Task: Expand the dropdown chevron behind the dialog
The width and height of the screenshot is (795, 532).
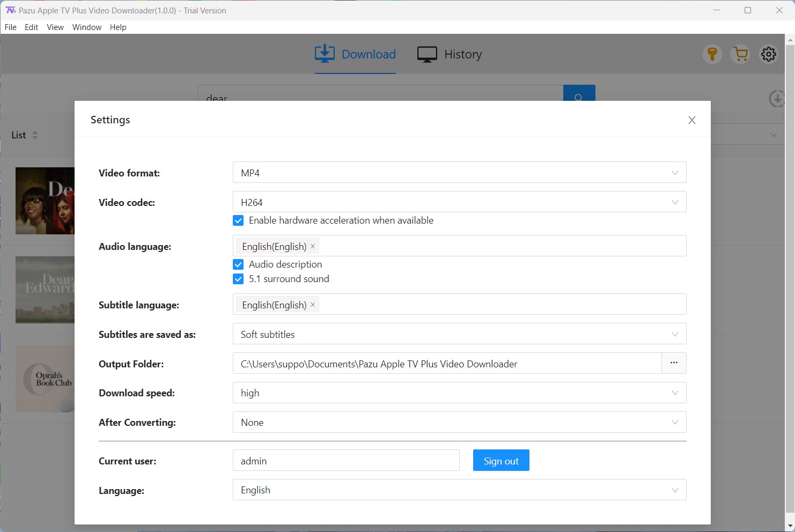Action: [774, 135]
